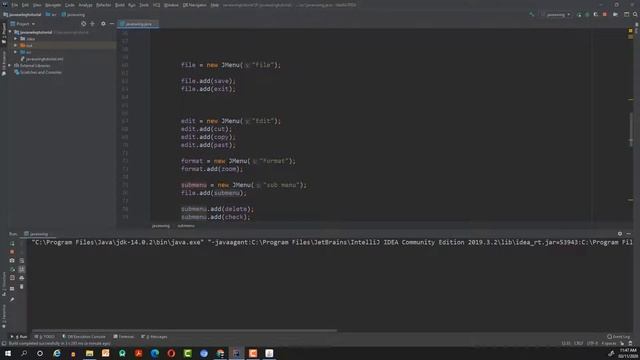The image size is (640, 360).
Task: Click the red Stop icon in the Run panel
Action: click(x=12, y=252)
